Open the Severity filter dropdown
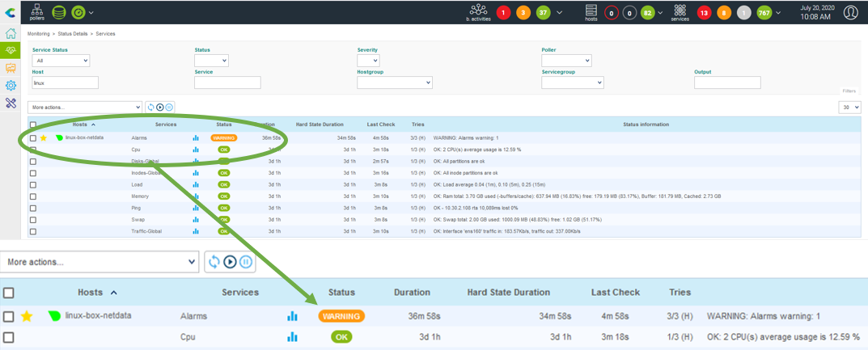The image size is (868, 350). click(368, 61)
